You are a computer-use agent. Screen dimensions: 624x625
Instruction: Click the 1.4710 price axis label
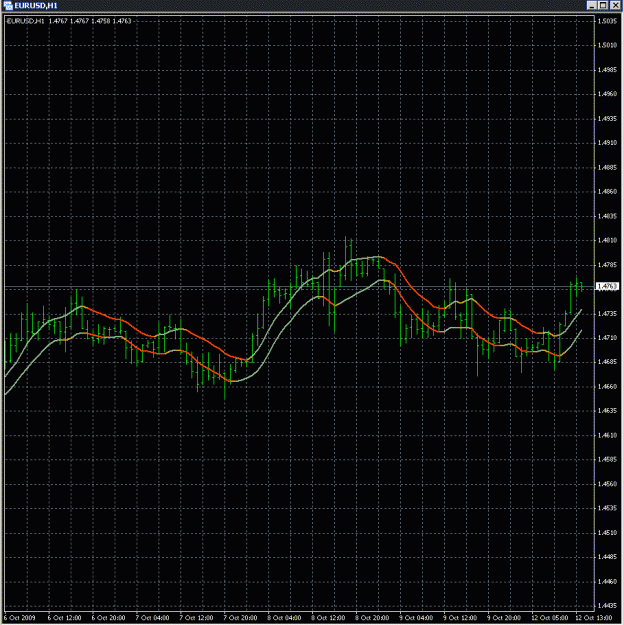click(607, 338)
